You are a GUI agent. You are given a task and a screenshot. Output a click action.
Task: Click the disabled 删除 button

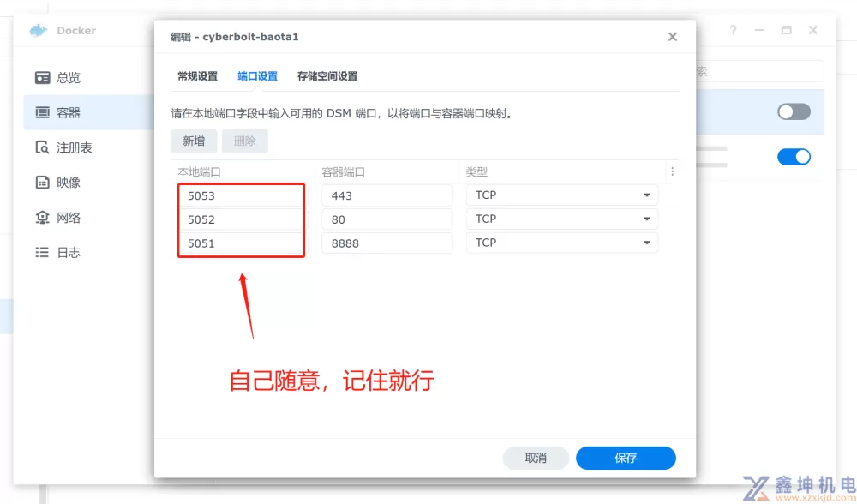click(x=245, y=141)
